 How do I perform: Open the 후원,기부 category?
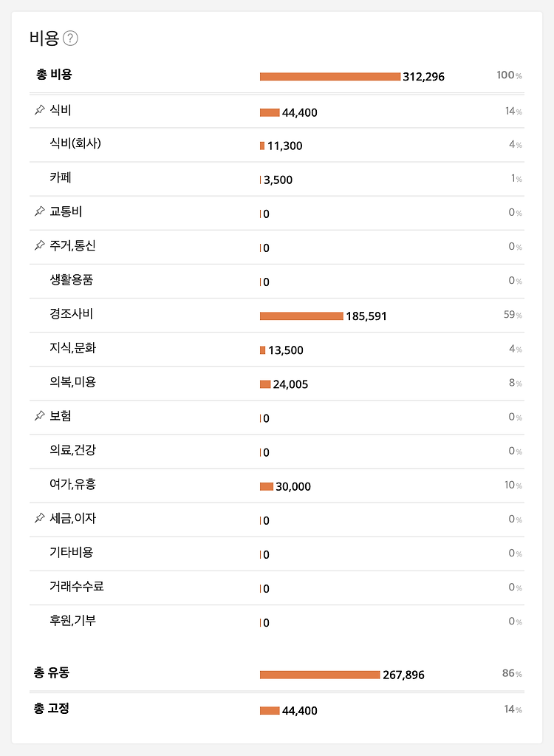(x=277, y=622)
